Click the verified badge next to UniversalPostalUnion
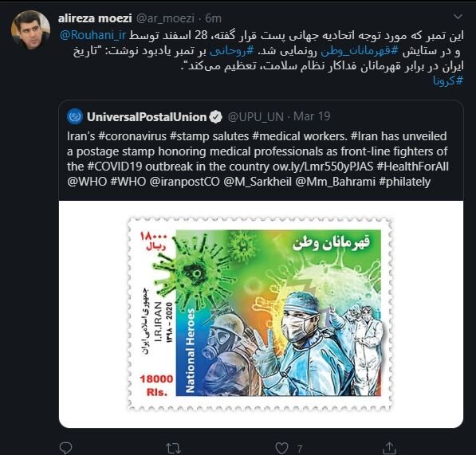Viewport: 476px width, 455px height. [x=216, y=117]
